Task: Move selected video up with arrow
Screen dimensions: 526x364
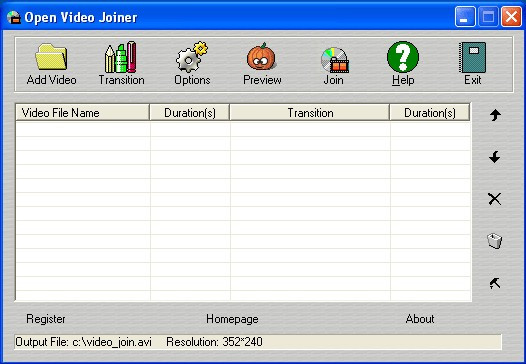Action: (x=495, y=115)
